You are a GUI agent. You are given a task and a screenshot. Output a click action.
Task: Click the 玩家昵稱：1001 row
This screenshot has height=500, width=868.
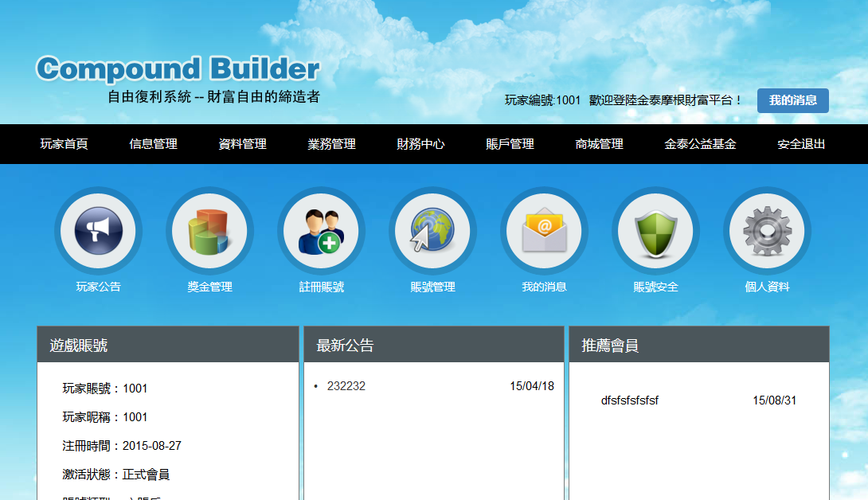pos(105,417)
